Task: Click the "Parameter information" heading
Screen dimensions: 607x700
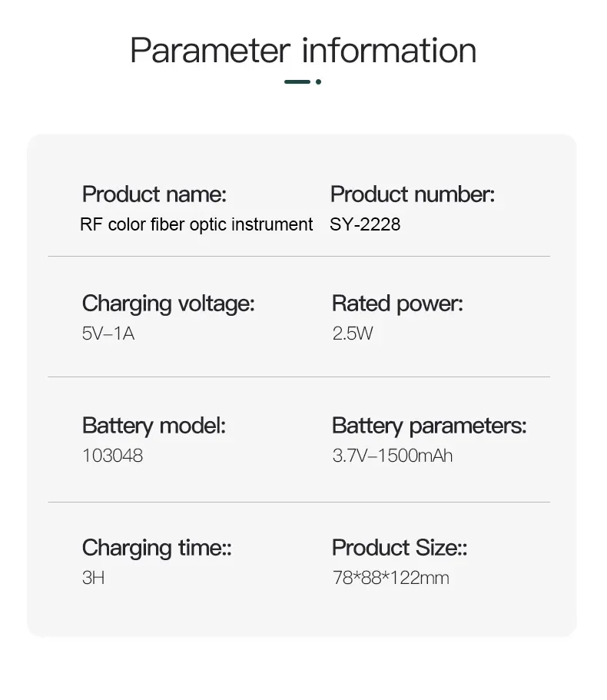Action: (x=303, y=51)
